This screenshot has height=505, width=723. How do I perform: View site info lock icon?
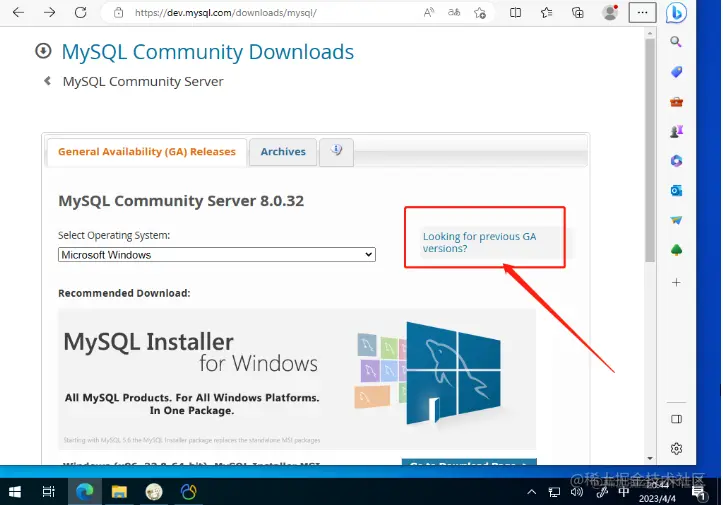[x=119, y=12]
